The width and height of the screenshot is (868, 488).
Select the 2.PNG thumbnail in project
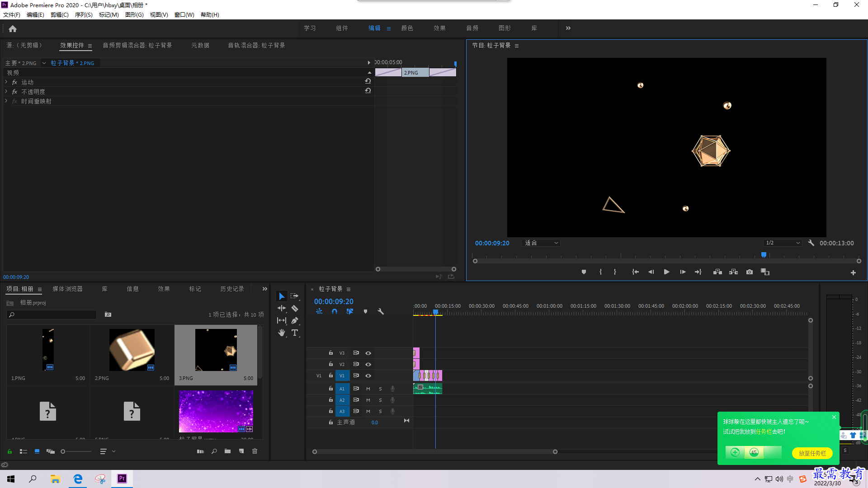tap(132, 350)
